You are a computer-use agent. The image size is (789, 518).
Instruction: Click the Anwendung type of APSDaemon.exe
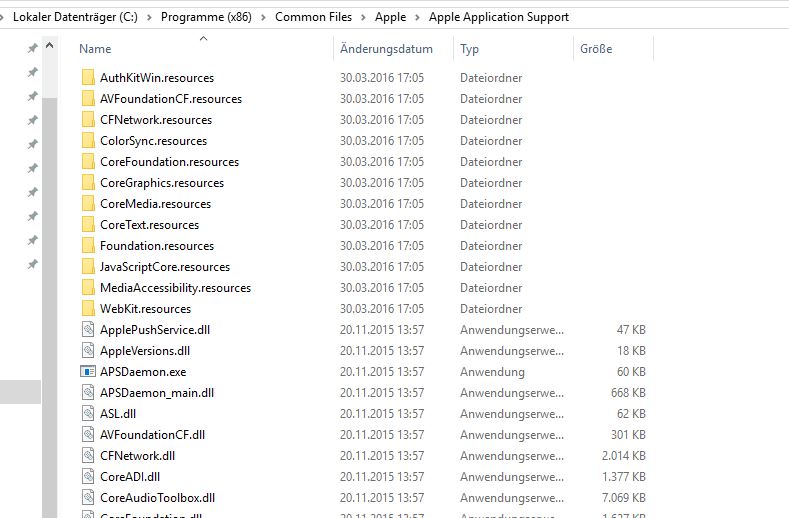pyautogui.click(x=492, y=372)
